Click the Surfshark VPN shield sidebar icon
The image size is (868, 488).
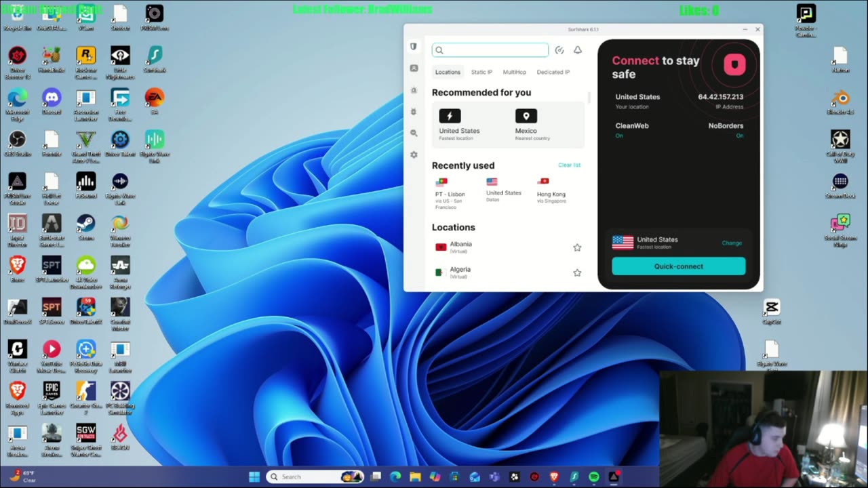point(414,47)
